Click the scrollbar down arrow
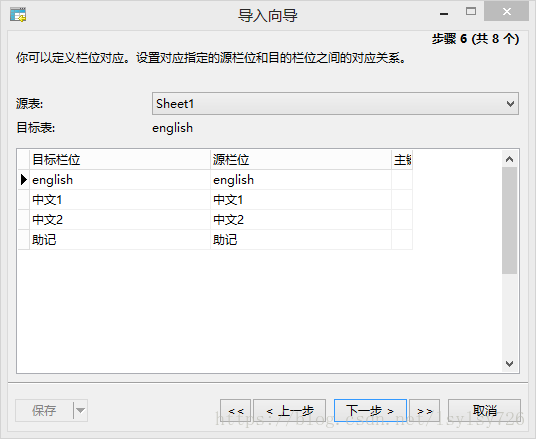The image size is (536, 439). tap(509, 363)
